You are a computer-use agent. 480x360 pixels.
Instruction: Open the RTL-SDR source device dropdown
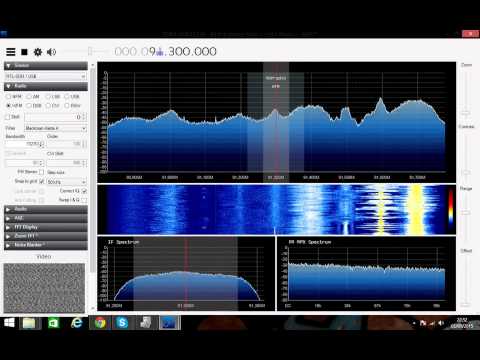(45, 76)
